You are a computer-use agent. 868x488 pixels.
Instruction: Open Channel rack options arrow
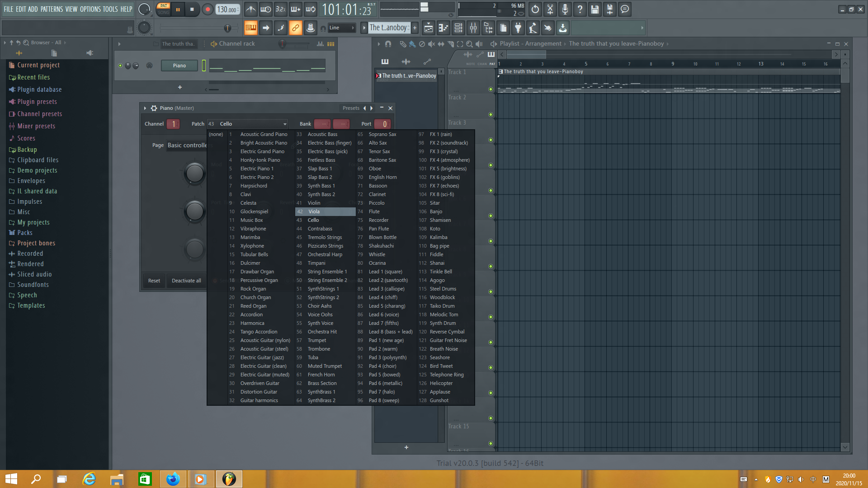click(119, 44)
